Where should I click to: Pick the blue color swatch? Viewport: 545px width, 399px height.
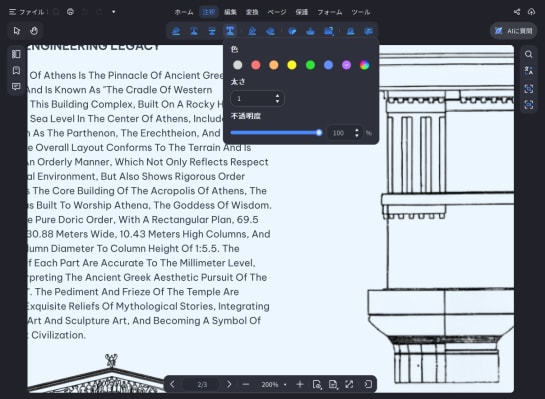[x=328, y=65]
